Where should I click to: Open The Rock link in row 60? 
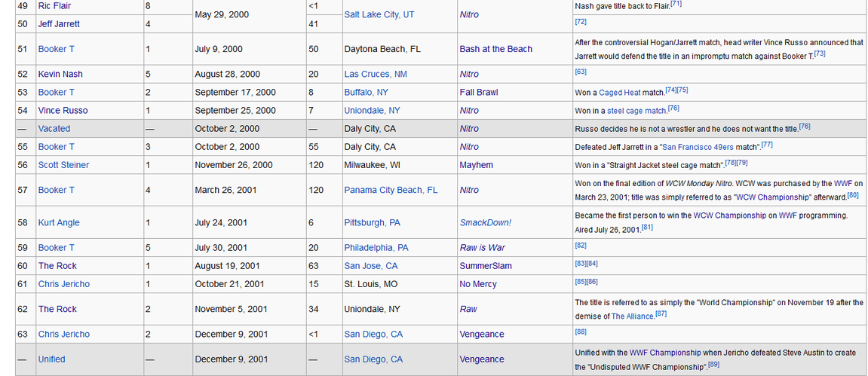pos(57,266)
